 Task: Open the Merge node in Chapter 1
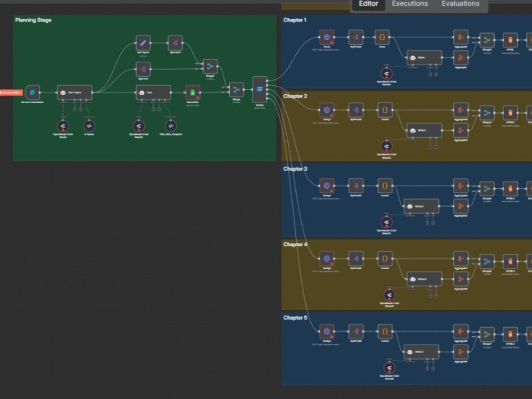[x=487, y=40]
